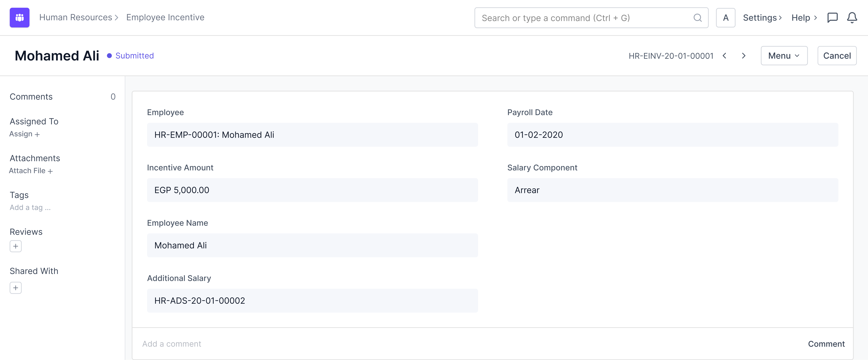868x360 pixels.
Task: Click Attach File + link
Action: click(x=31, y=171)
